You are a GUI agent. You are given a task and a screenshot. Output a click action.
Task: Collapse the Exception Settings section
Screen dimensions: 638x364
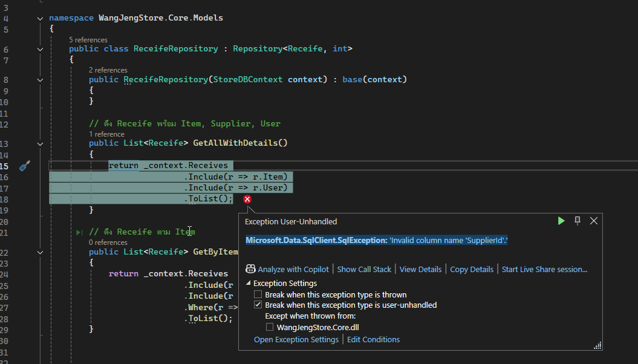tap(249, 284)
